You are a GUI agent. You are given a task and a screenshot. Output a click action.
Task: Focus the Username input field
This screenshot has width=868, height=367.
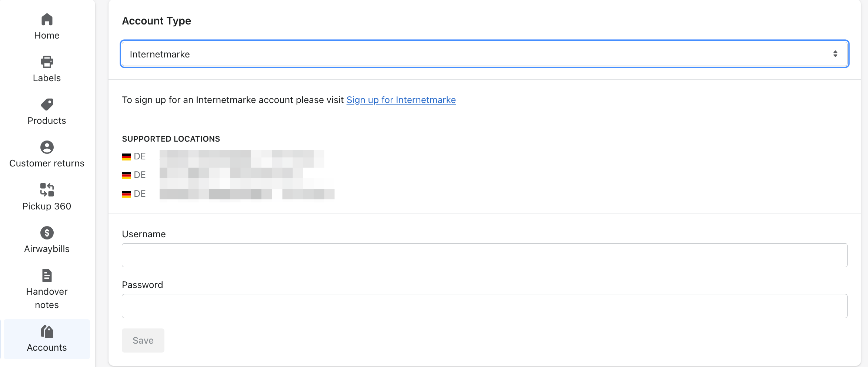pos(485,255)
